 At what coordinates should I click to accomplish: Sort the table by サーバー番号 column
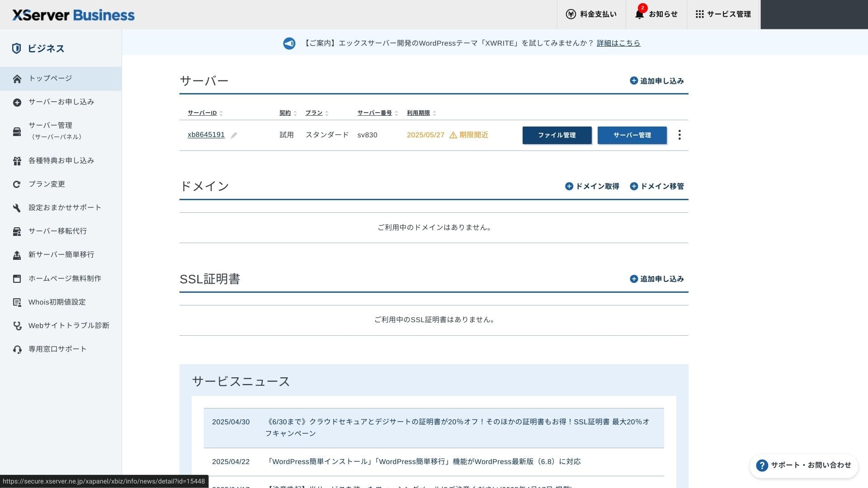coord(378,113)
